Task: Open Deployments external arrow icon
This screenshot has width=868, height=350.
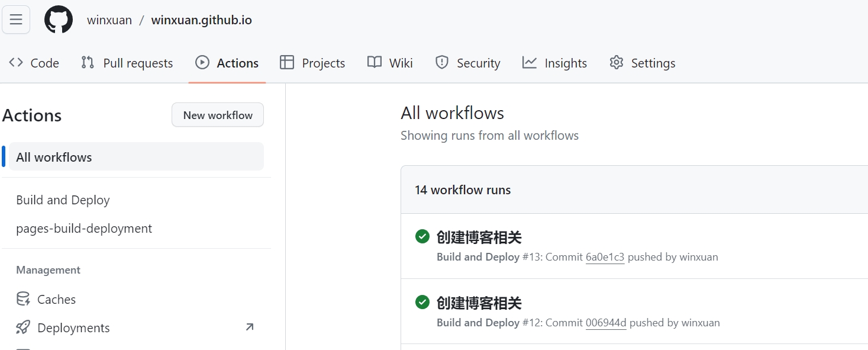Action: click(x=250, y=327)
